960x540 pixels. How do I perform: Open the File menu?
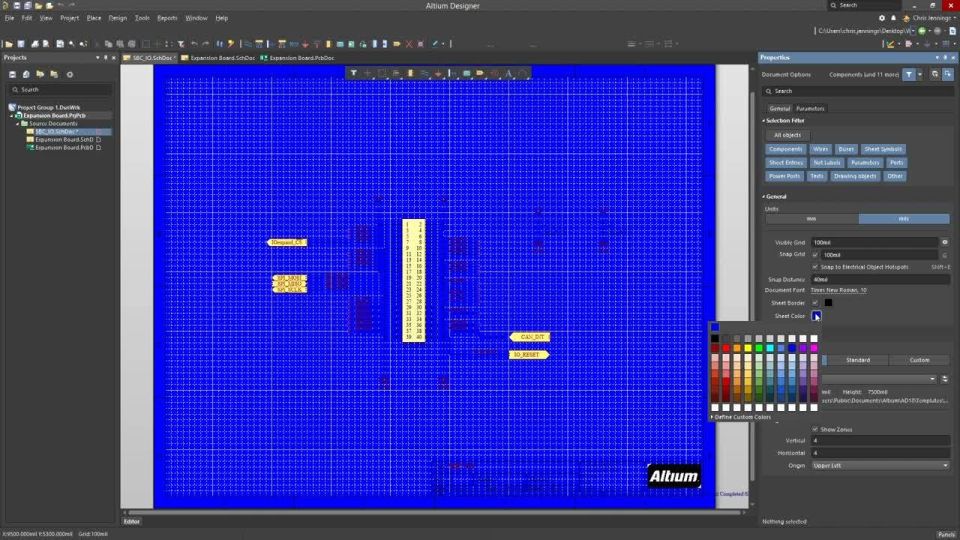(x=9, y=18)
